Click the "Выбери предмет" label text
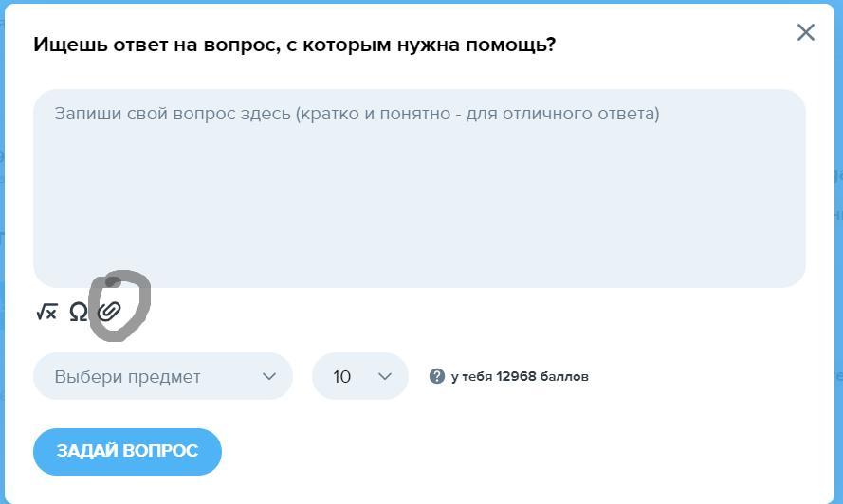 (127, 376)
